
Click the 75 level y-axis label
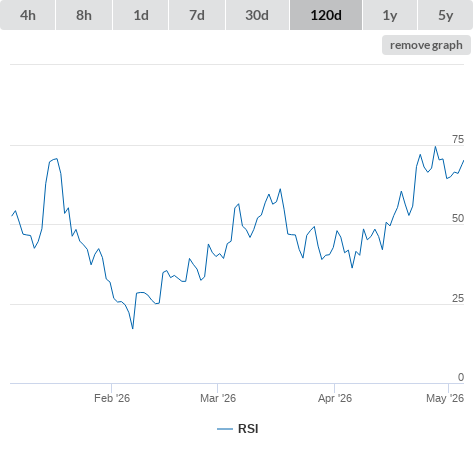coord(458,139)
